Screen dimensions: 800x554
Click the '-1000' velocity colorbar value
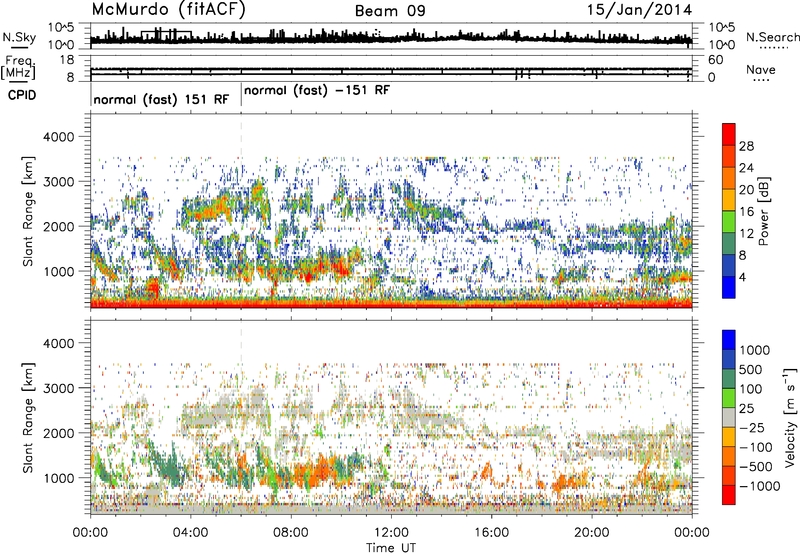click(760, 486)
